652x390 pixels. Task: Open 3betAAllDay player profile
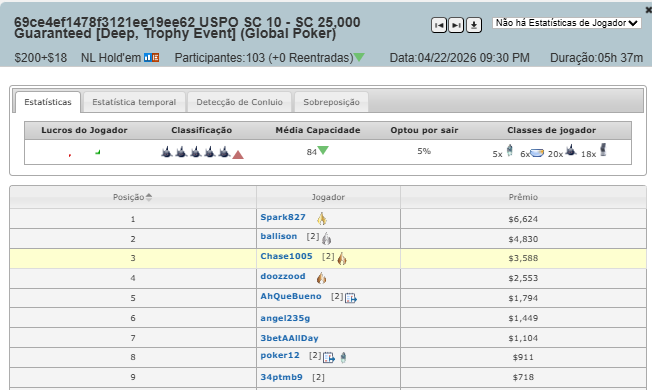[289, 338]
